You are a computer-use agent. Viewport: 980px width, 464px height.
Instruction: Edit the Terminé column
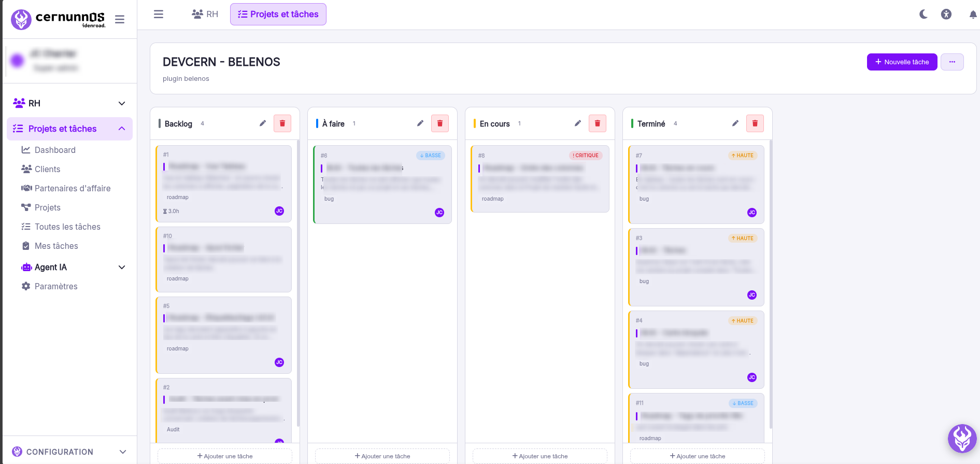(x=735, y=123)
